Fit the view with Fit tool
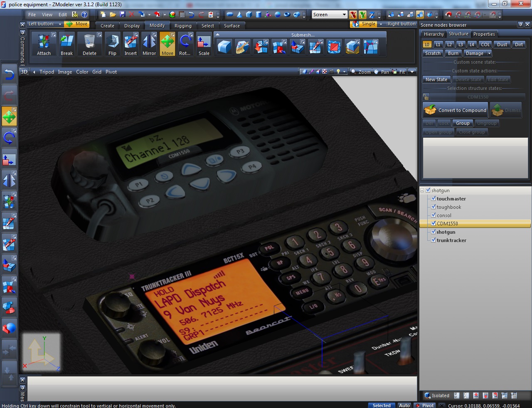Viewport: 532px width, 408px height. pyautogui.click(x=399, y=72)
